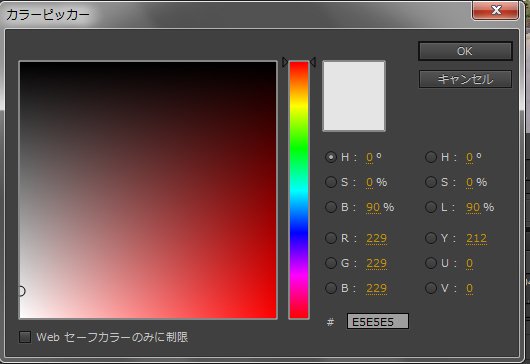Confirm the color with the OK button
Viewport: 530px width, 364px height.
(x=465, y=51)
